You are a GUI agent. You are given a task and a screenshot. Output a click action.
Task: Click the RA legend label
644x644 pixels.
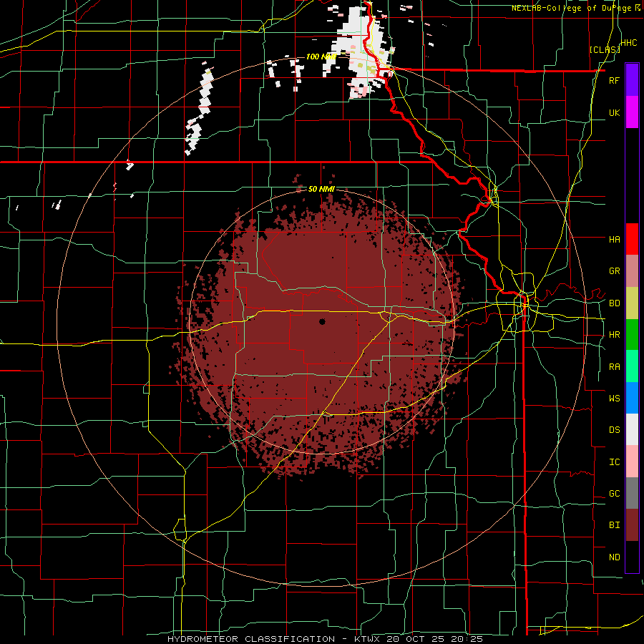614,367
